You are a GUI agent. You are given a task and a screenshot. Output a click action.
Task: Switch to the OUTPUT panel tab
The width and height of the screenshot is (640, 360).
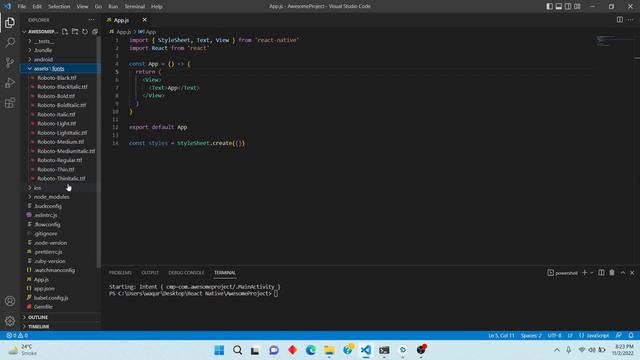(x=150, y=273)
